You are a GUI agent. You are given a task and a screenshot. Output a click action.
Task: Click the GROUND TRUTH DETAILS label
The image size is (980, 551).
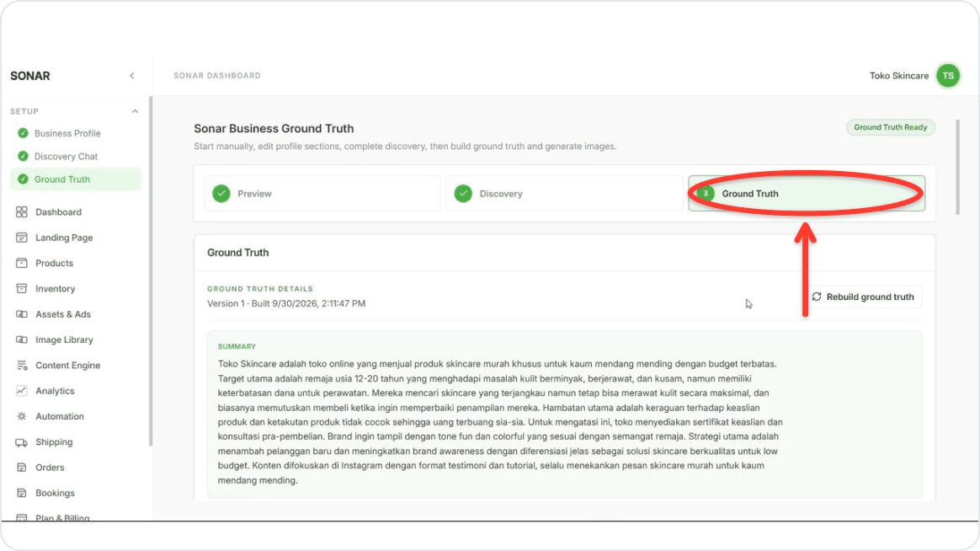click(x=260, y=289)
